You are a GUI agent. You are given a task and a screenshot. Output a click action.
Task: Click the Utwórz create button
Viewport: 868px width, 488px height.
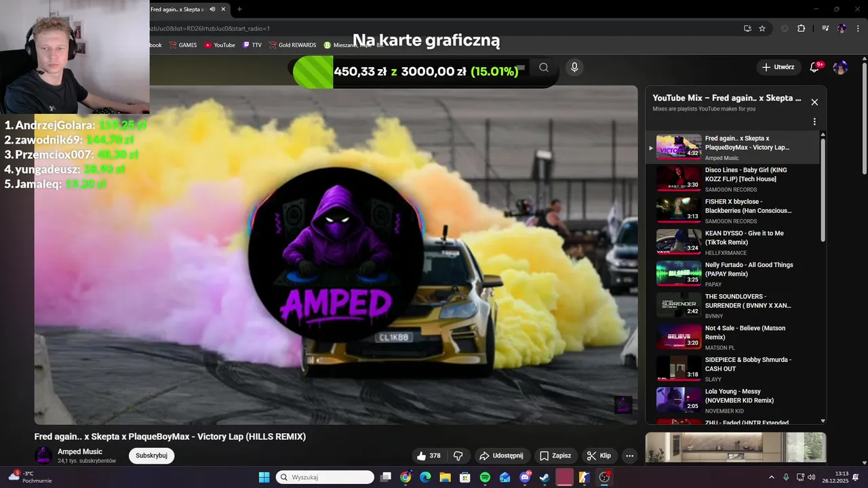tap(777, 67)
